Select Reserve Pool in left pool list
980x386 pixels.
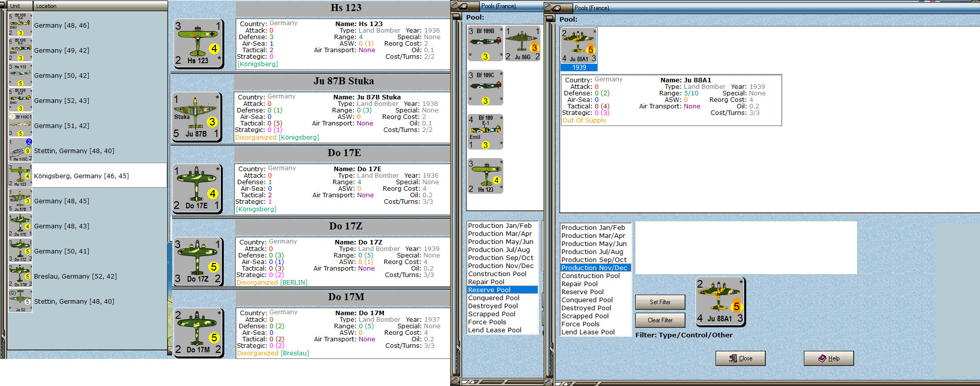(x=489, y=290)
